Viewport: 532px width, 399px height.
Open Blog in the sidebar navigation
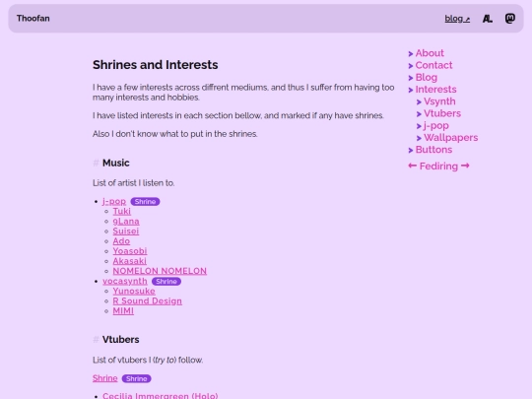coord(427,78)
